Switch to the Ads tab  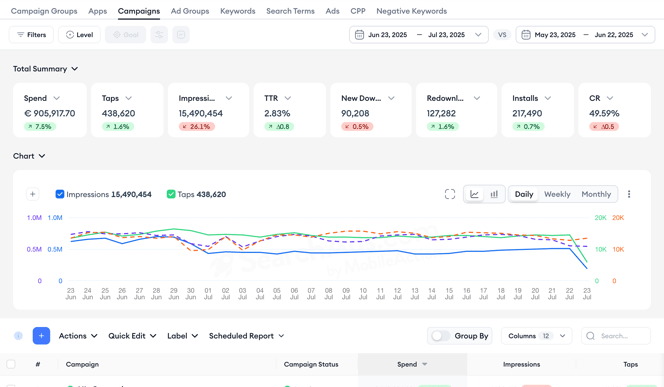[332, 11]
